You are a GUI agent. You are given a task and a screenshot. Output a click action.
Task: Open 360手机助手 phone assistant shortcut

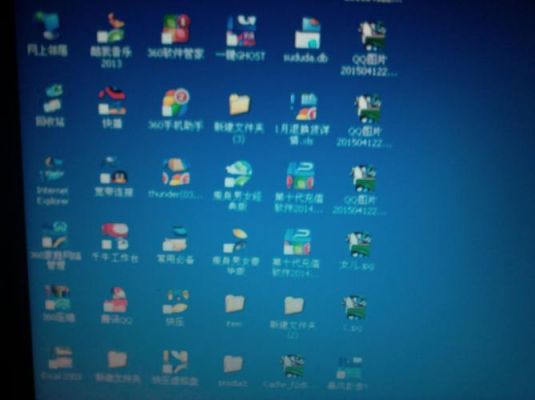(x=175, y=110)
